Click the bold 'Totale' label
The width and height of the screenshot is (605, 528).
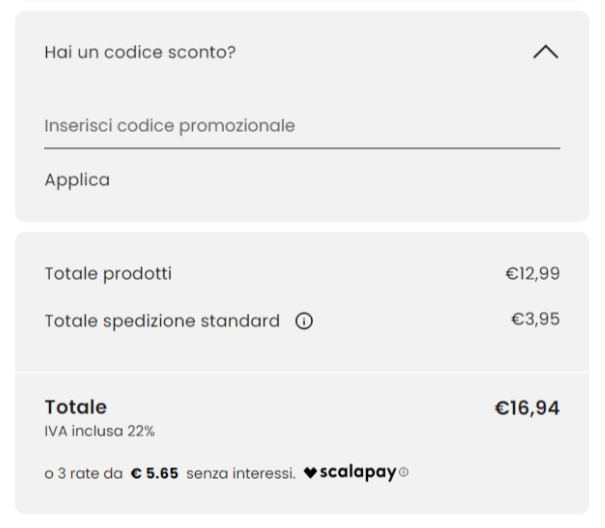click(x=76, y=407)
